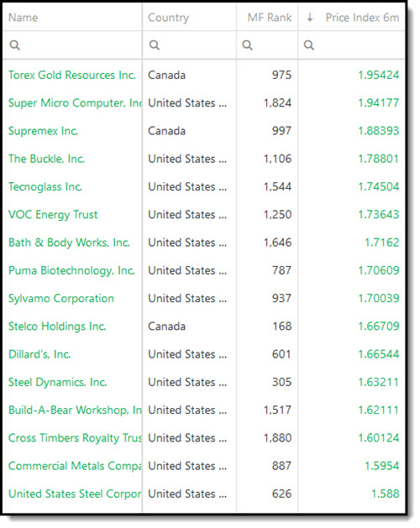
Task: Open Torex Gold Resources Inc. link
Action: (72, 75)
